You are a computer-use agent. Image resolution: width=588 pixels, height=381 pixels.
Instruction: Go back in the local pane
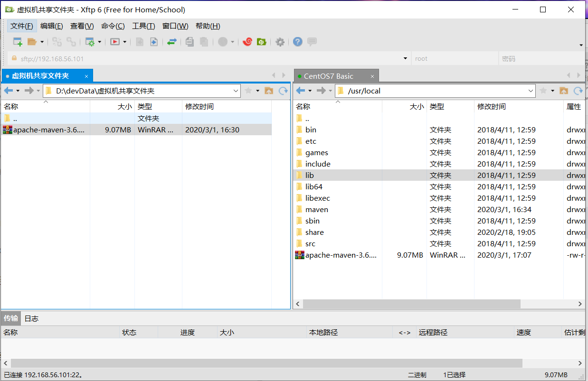8,91
